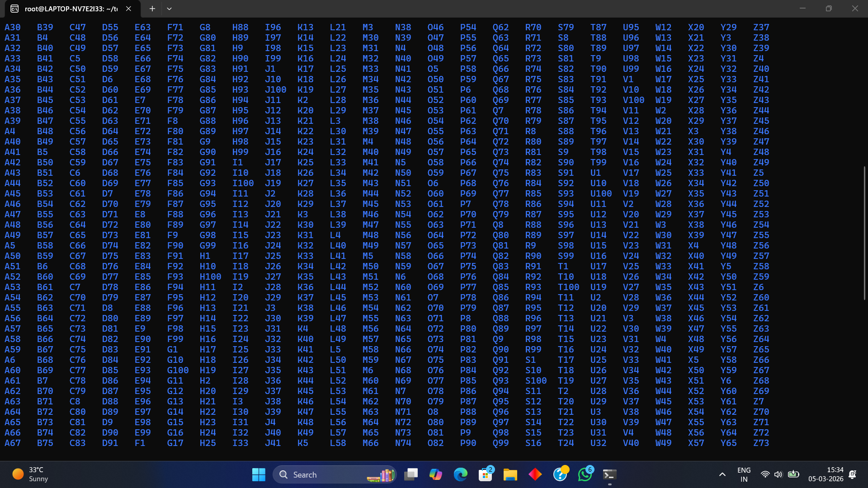Select the root@LAPTOP-NV7E2I33 tab
Screen dimensions: 868x488
point(68,9)
